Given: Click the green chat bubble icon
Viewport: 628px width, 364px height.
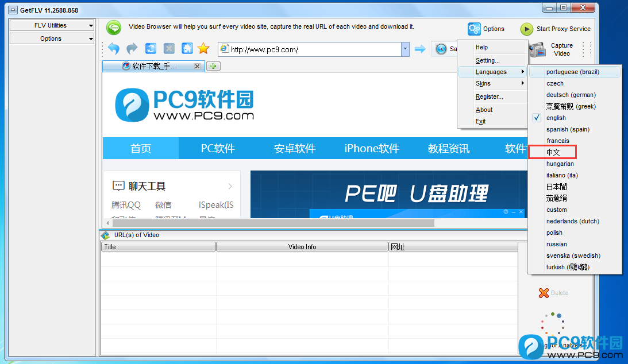Looking at the screenshot, I should click(x=114, y=28).
